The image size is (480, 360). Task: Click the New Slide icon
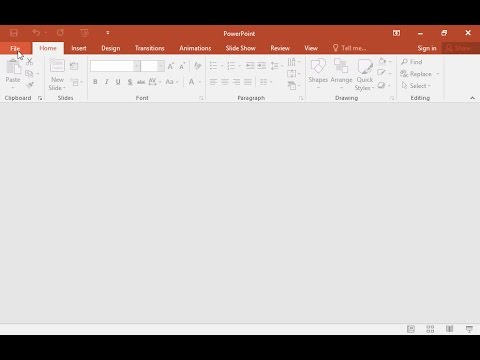[57, 66]
